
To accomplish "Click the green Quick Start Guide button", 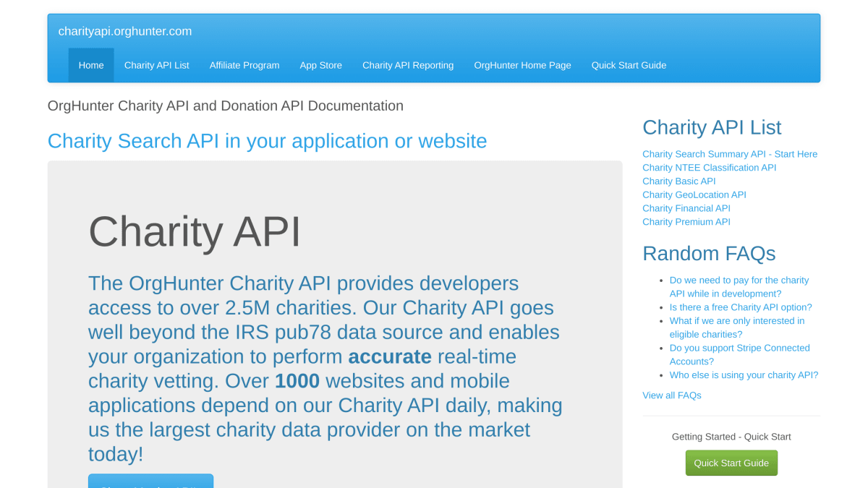I will [x=731, y=463].
